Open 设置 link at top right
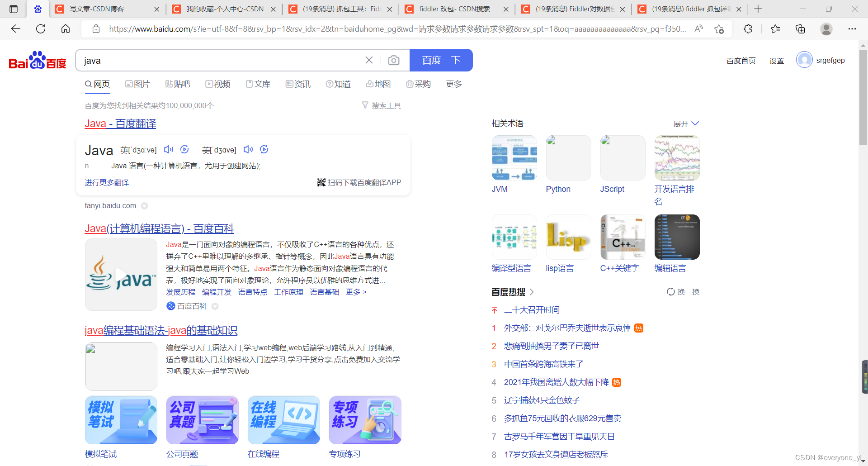868x466 pixels. click(x=777, y=61)
